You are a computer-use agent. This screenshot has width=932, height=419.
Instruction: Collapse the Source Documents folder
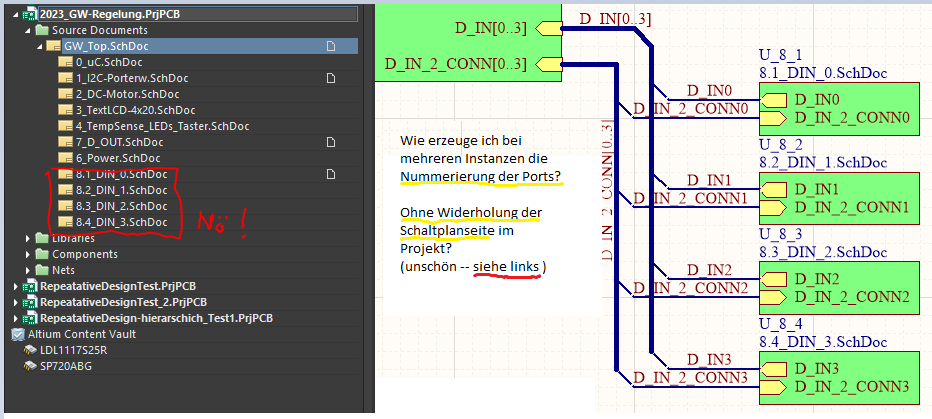(28, 30)
